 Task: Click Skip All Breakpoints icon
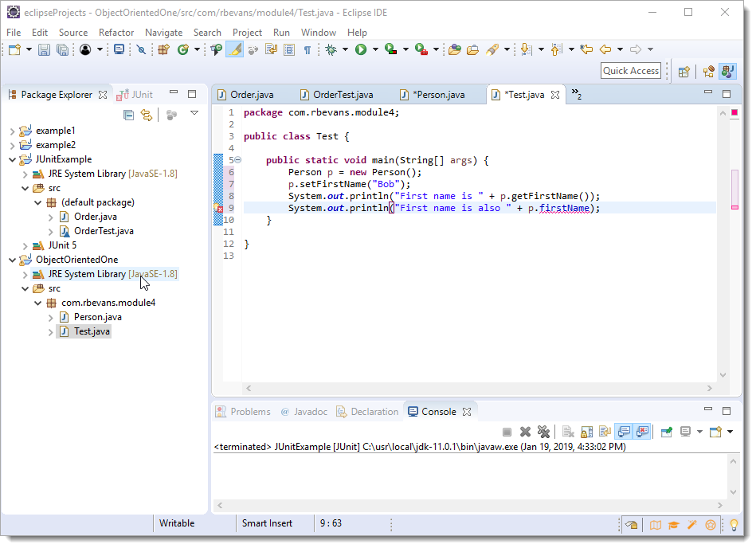[141, 49]
